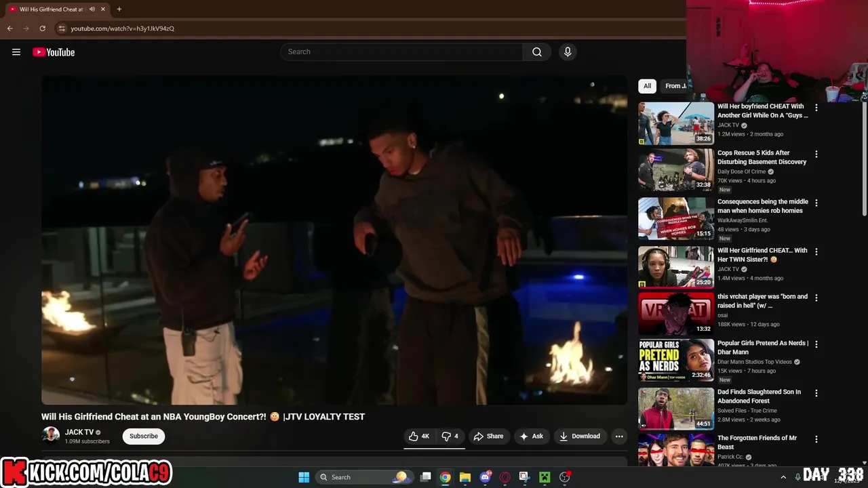Screen dimensions: 868x488
Task: Start voice search with the microphone icon
Action: tap(568, 52)
